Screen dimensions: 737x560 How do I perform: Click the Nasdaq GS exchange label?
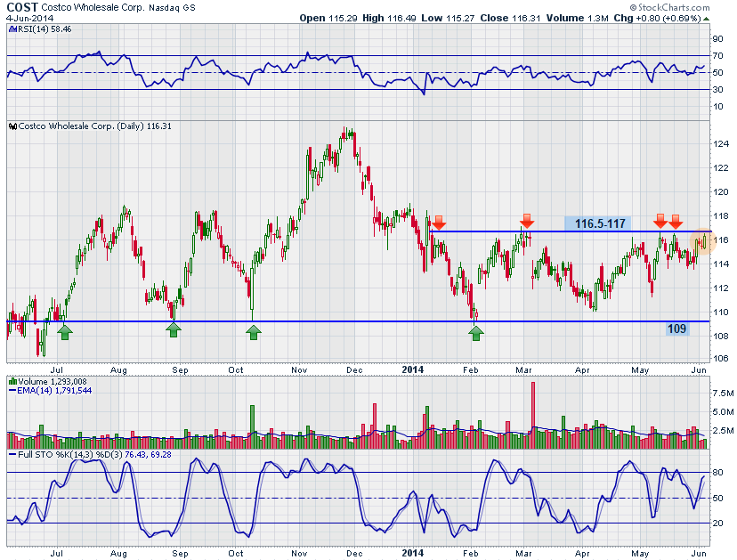[172, 7]
